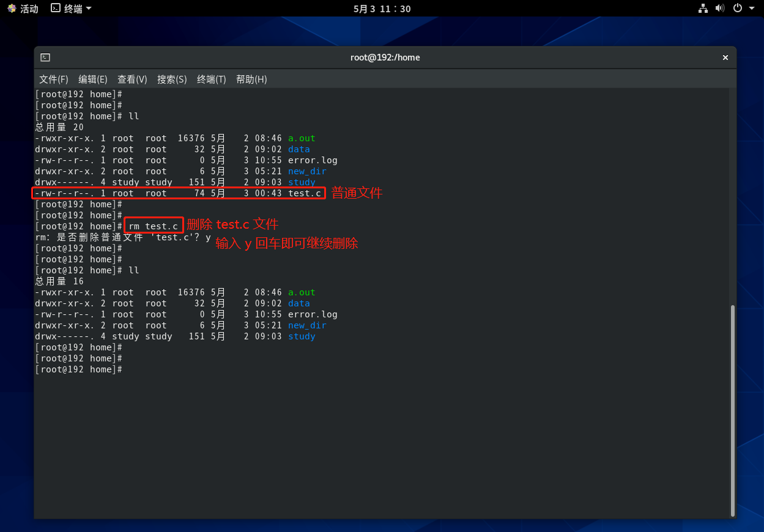The height and width of the screenshot is (532, 764).
Task: Open the 查看(V) menu
Action: tap(132, 79)
